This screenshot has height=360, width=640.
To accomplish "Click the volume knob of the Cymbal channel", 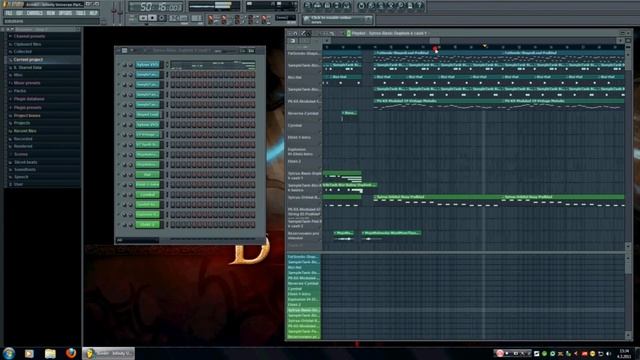I will (131, 195).
